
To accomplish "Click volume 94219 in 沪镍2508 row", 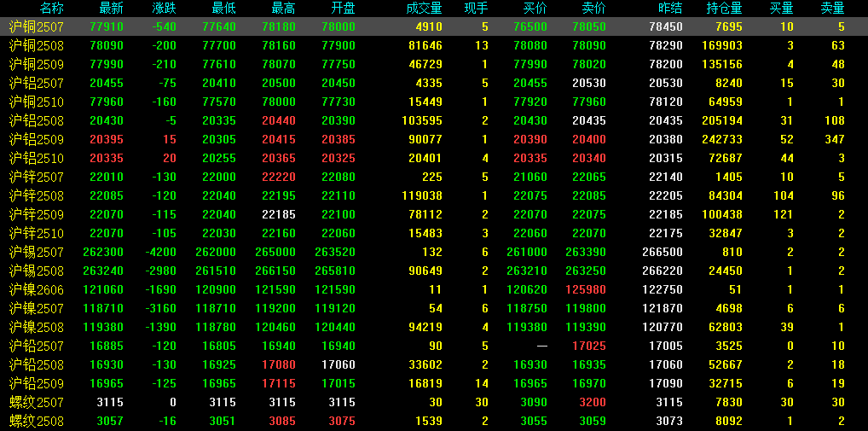I will pos(425,328).
